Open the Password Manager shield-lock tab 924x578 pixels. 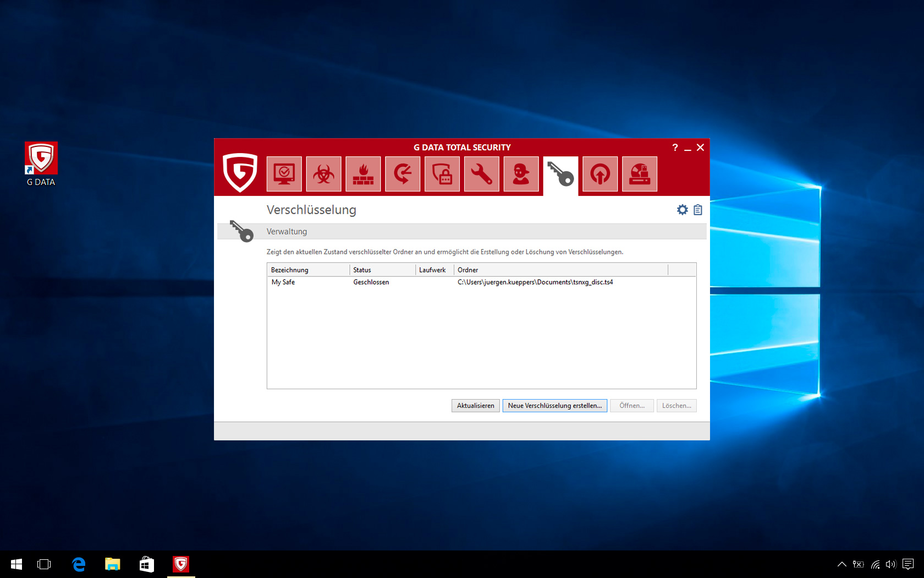point(442,174)
